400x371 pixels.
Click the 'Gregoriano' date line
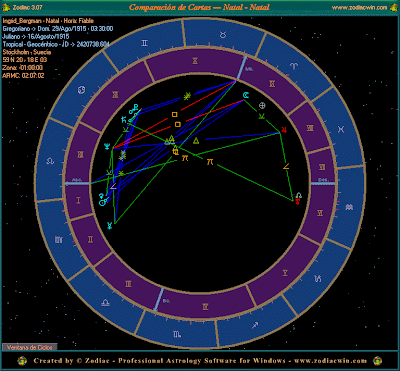point(58,29)
